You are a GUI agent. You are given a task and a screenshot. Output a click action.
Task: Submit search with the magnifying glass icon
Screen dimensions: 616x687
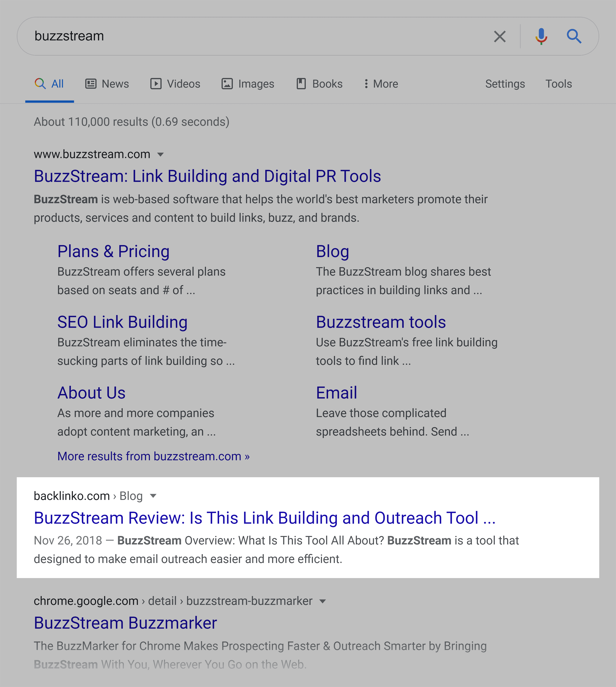[x=574, y=36]
